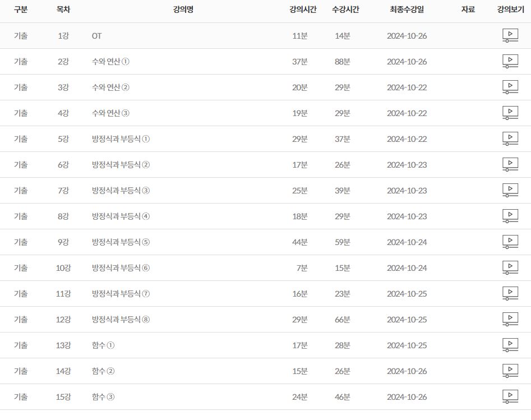Play the 13강 함수 ① lecture video
This screenshot has width=531, height=420.
pyautogui.click(x=510, y=345)
